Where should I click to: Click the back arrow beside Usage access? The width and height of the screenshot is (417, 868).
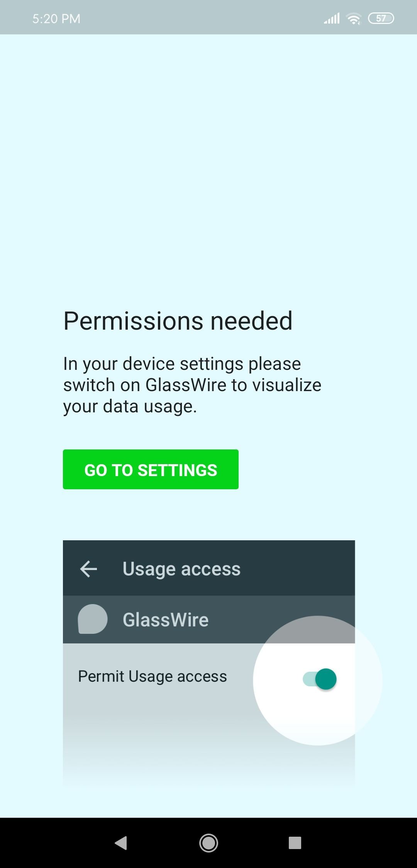(x=88, y=569)
